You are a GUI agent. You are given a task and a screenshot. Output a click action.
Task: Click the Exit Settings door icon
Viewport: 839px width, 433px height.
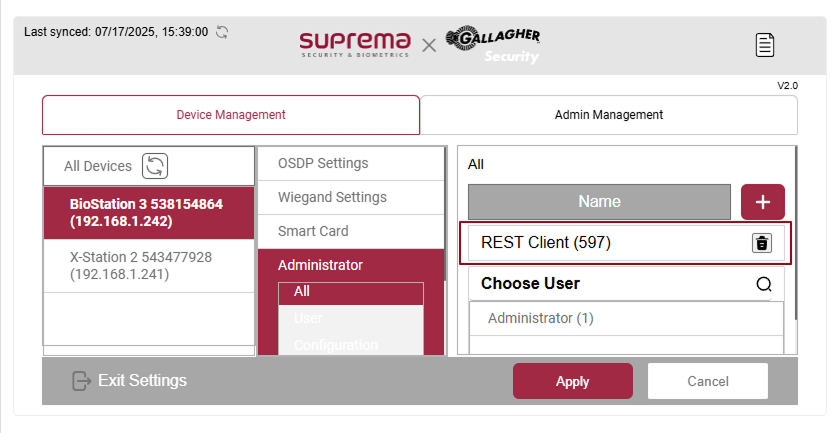coord(82,381)
